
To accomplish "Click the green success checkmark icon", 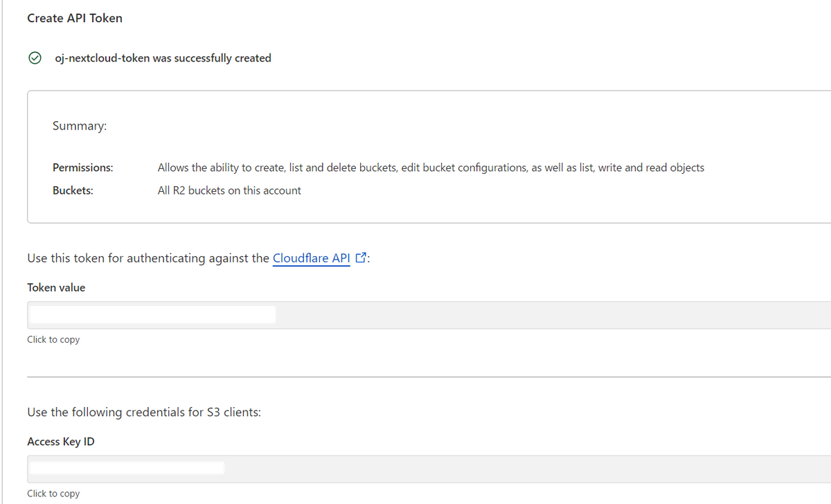I will tap(34, 58).
